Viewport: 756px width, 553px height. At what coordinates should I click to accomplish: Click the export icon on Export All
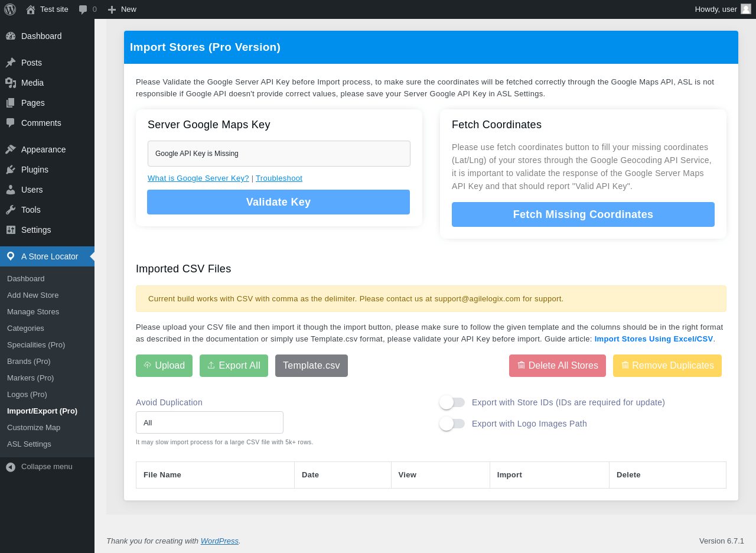pos(211,366)
